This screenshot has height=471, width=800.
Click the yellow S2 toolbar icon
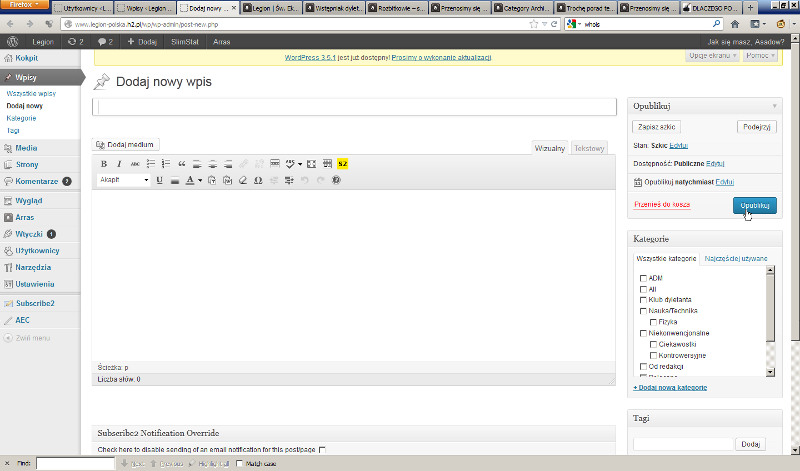(342, 163)
